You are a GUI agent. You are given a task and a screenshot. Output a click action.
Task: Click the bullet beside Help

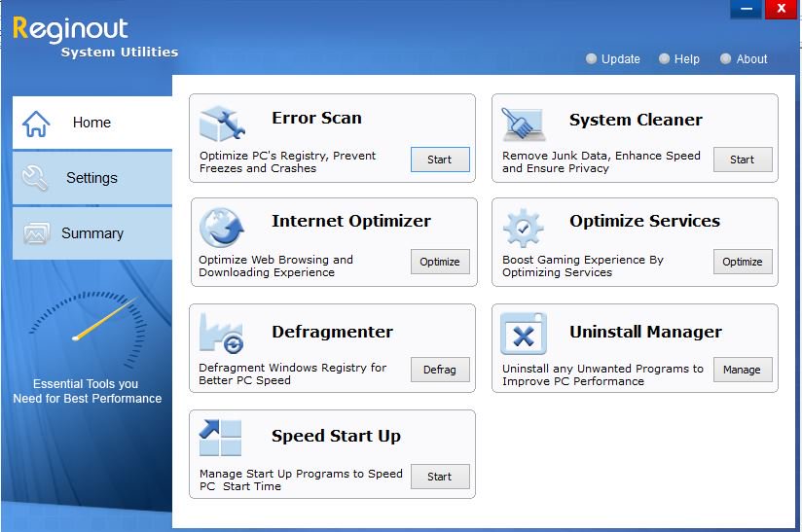pyautogui.click(x=664, y=58)
